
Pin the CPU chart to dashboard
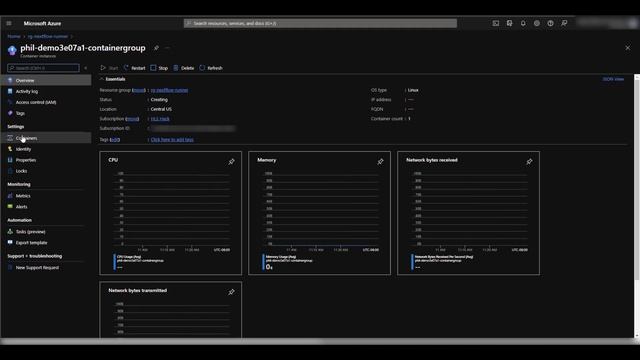pos(231,162)
